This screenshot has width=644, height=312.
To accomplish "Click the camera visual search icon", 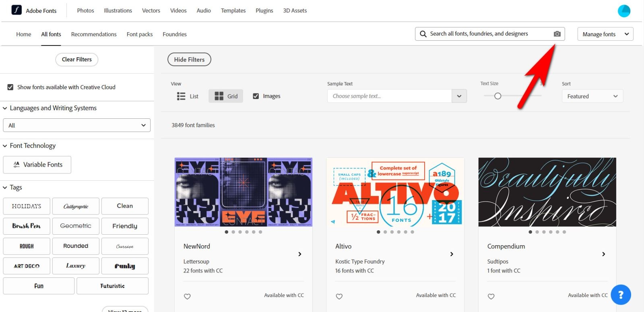I will pyautogui.click(x=557, y=34).
